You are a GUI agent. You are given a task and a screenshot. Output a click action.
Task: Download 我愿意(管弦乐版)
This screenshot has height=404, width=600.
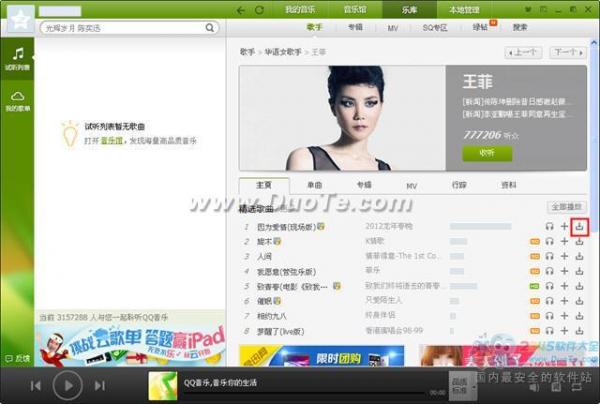coord(579,271)
